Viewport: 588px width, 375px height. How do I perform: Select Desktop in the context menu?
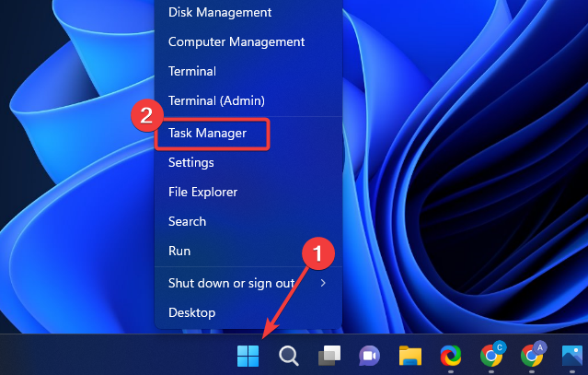pyautogui.click(x=248, y=312)
